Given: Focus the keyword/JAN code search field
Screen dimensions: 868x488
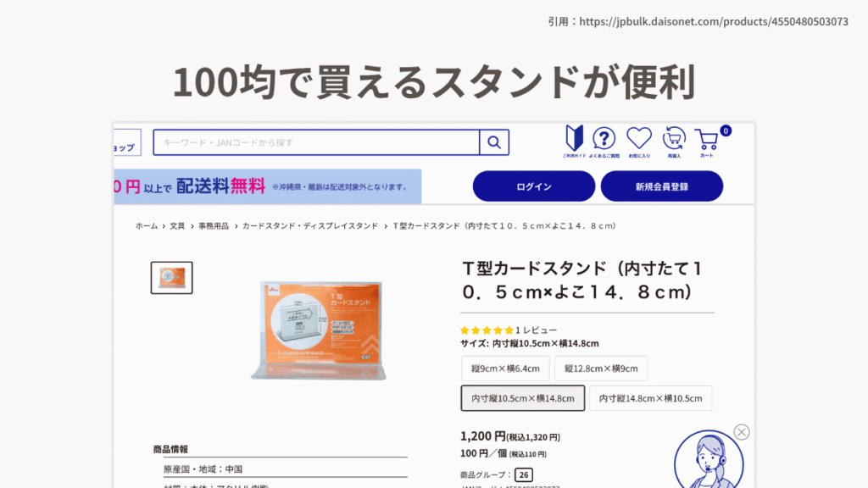Looking at the screenshot, I should point(317,142).
